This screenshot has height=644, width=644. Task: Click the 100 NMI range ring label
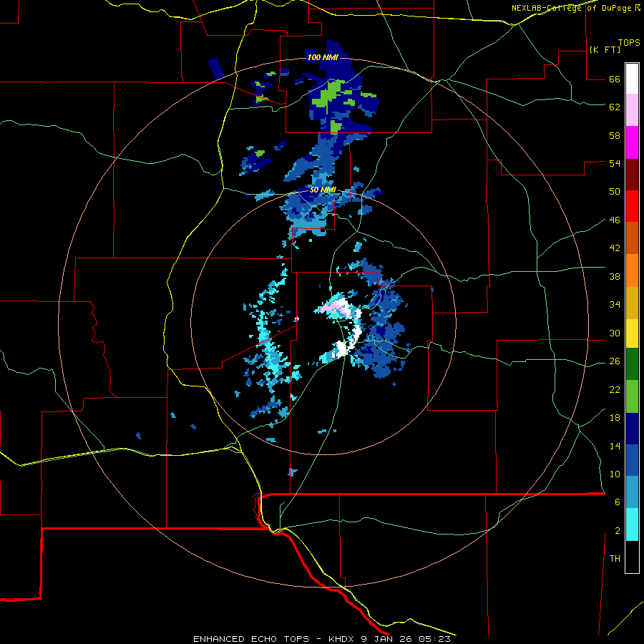[323, 57]
